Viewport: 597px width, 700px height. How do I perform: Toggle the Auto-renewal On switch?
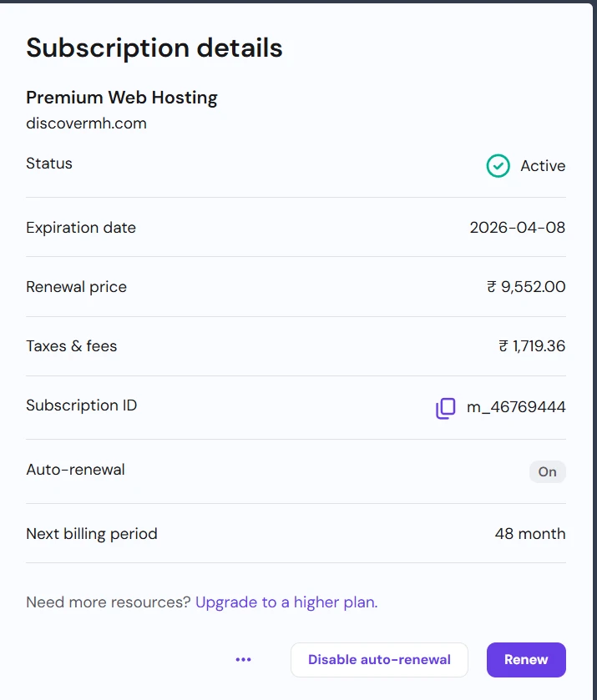coord(548,471)
